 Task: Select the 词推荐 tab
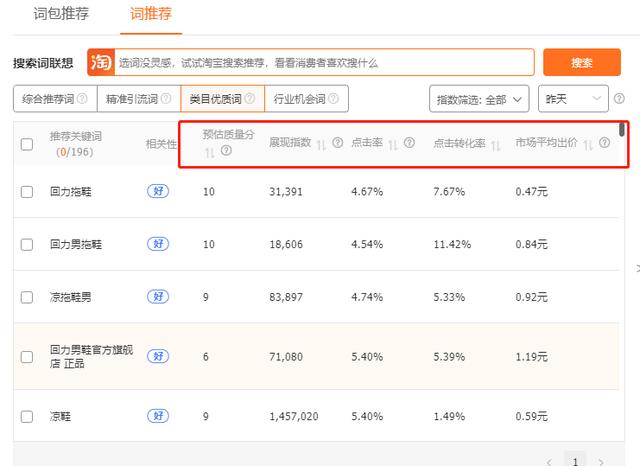[x=151, y=14]
